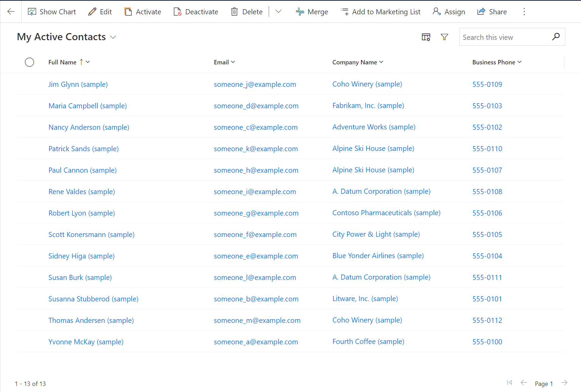This screenshot has height=392, width=581.
Task: Open Patrick Sands (sample) contact
Action: (x=83, y=148)
